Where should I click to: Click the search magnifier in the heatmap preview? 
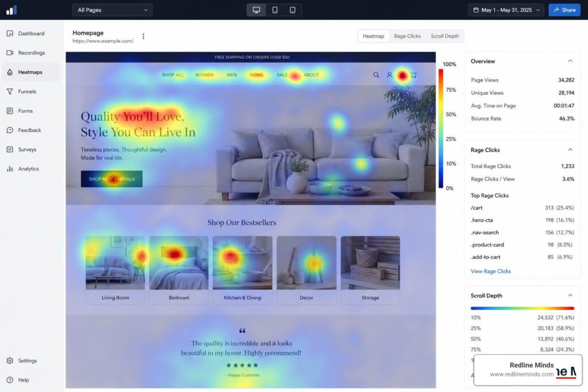click(x=376, y=75)
